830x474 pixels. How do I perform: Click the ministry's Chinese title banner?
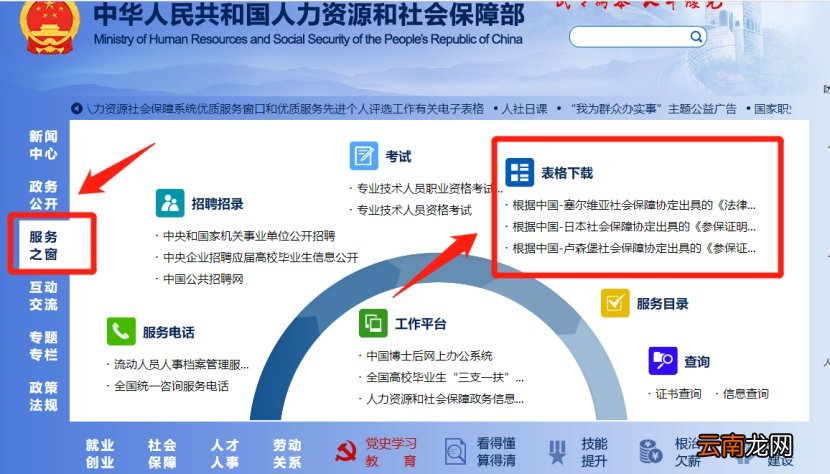click(309, 14)
